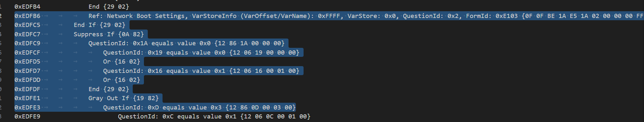Click the 'Or {16 02}' line at 0xEDFDD
Image resolution: width=644 pixels, height=122 pixels.
coord(121,80)
